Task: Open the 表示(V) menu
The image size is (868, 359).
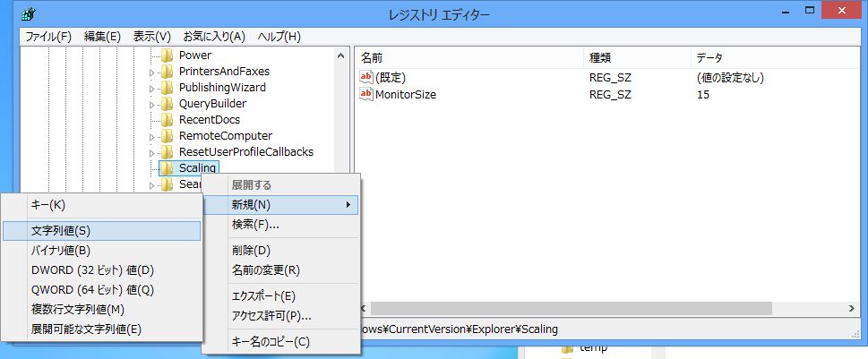Action: tap(151, 37)
